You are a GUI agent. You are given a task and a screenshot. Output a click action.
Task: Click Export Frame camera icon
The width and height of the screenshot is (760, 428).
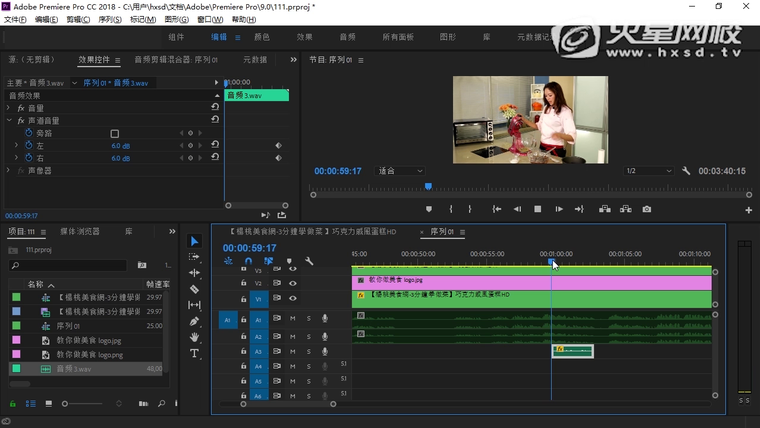pos(647,209)
